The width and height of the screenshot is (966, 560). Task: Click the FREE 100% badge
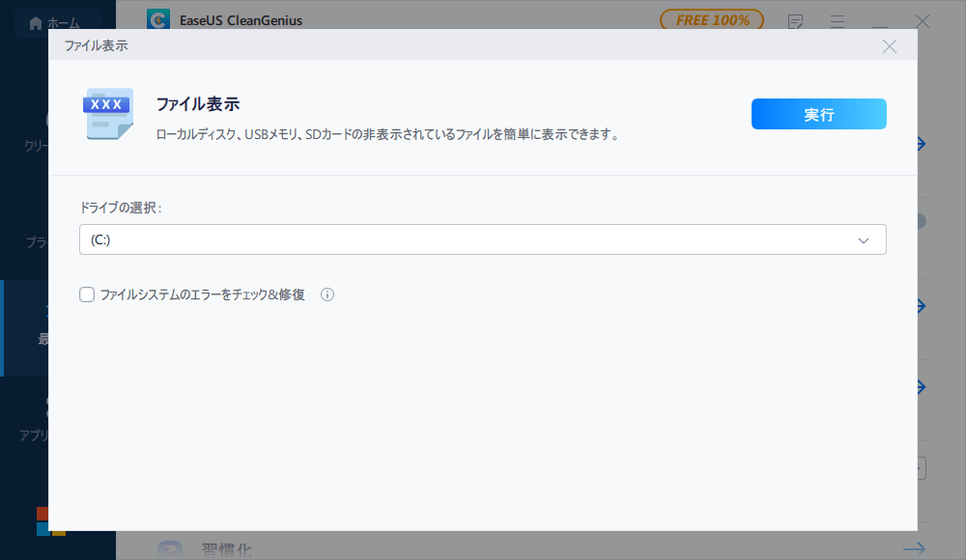[712, 19]
